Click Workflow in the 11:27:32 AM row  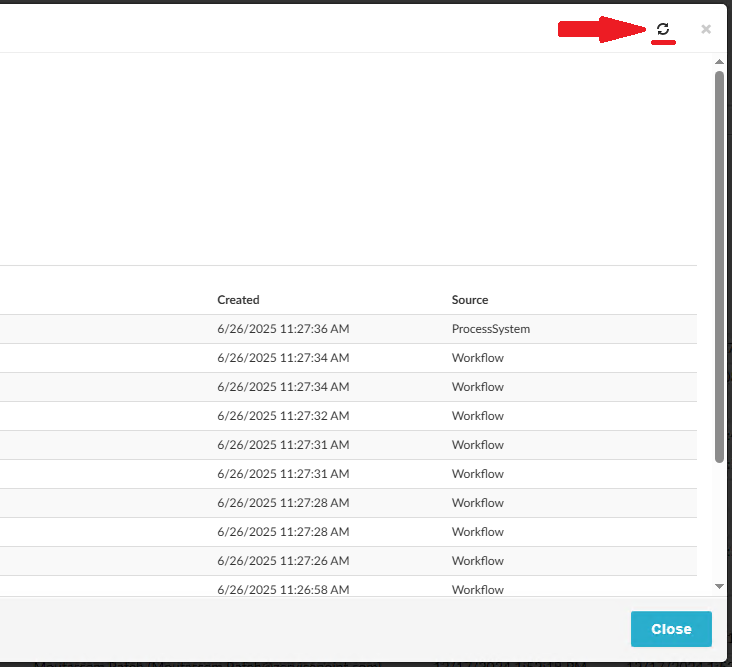click(477, 416)
